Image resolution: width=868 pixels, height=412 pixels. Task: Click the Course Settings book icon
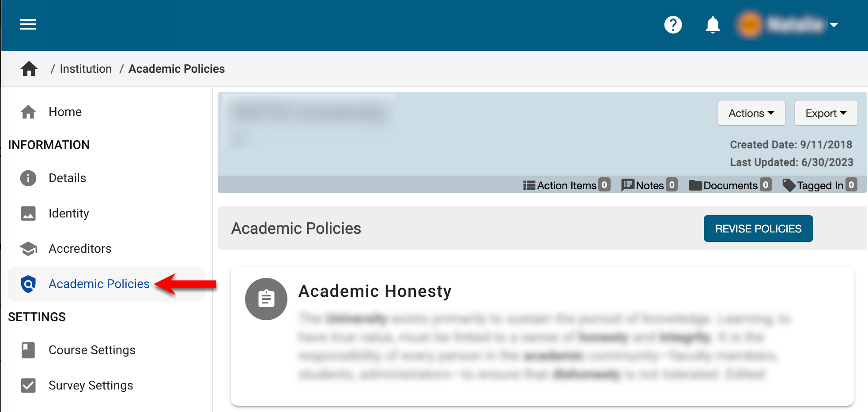pos(28,350)
